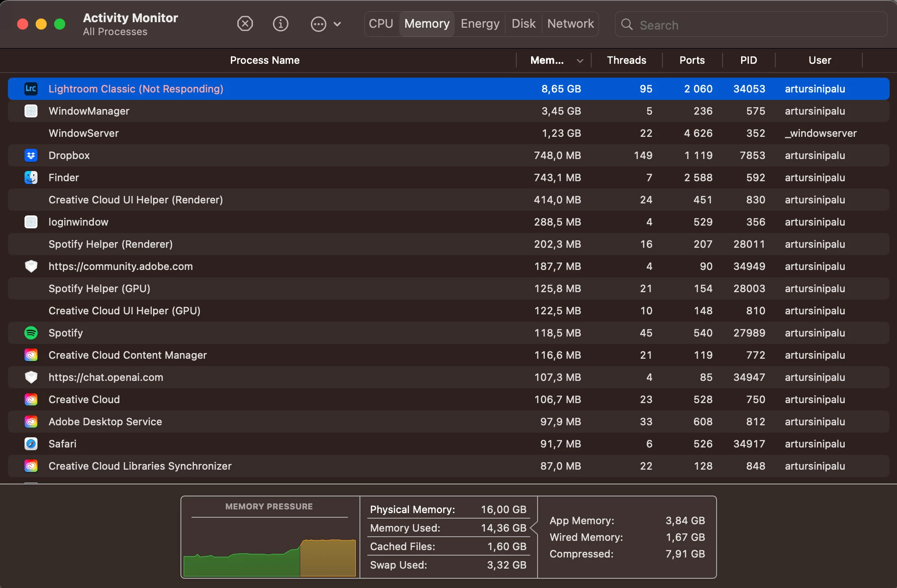
Task: Toggle sort order via Mem... column arrow
Action: click(580, 61)
